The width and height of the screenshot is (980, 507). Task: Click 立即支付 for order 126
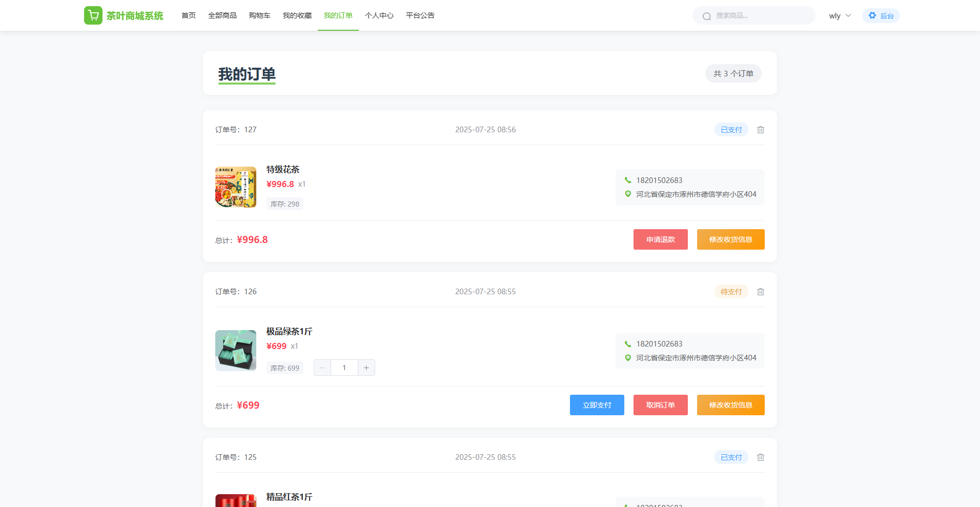click(x=597, y=405)
